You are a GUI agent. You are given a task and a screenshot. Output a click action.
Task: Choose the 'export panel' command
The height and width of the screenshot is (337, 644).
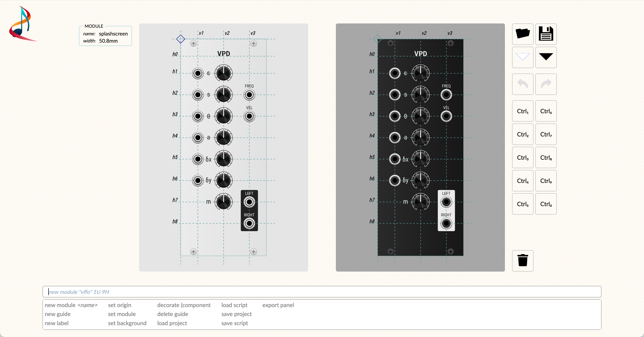[278, 305]
